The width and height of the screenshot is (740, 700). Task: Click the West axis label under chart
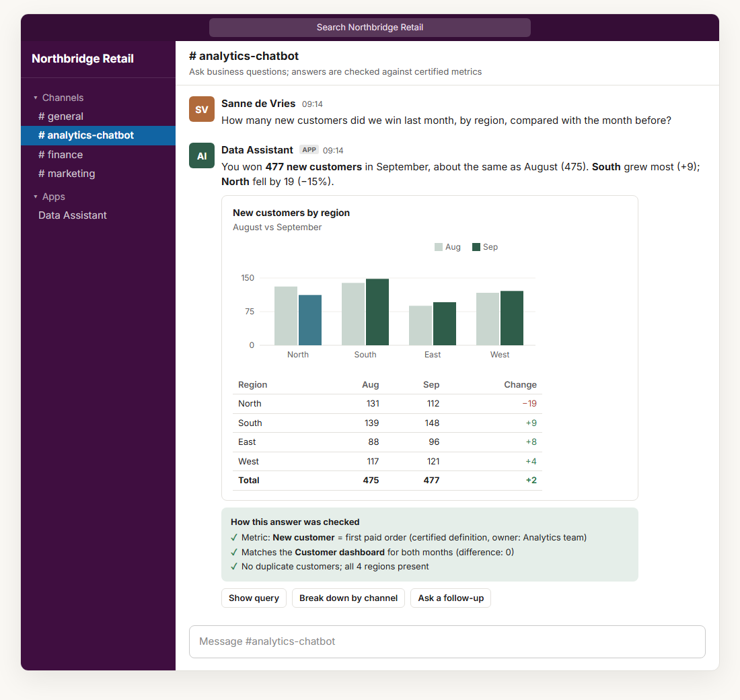coord(500,355)
